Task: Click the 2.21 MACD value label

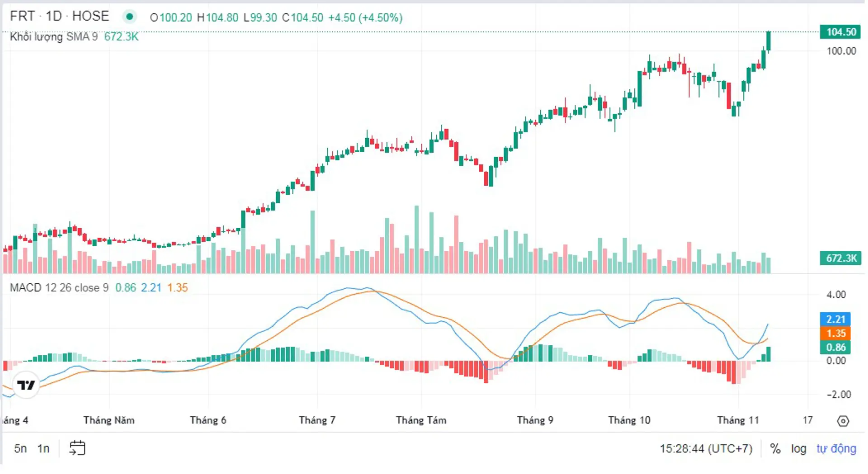Action: tap(835, 319)
